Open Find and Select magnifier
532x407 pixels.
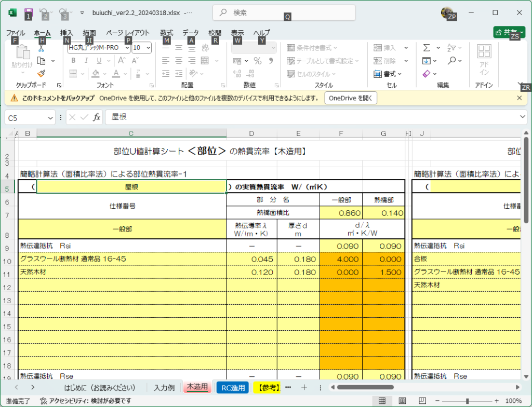click(451, 61)
